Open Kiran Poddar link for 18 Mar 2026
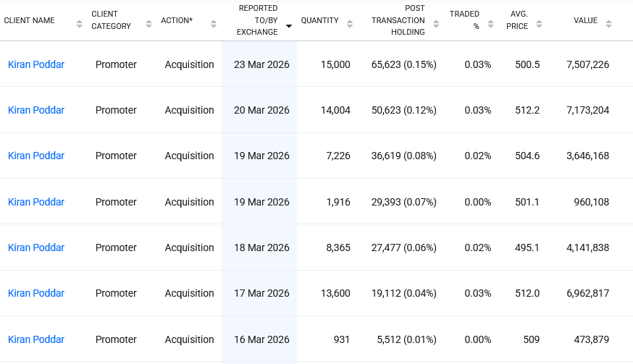633x364 pixels. point(36,247)
